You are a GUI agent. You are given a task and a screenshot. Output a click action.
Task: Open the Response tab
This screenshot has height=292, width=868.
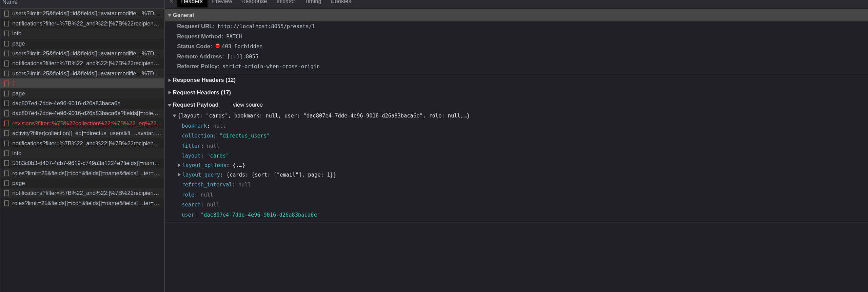tap(254, 2)
